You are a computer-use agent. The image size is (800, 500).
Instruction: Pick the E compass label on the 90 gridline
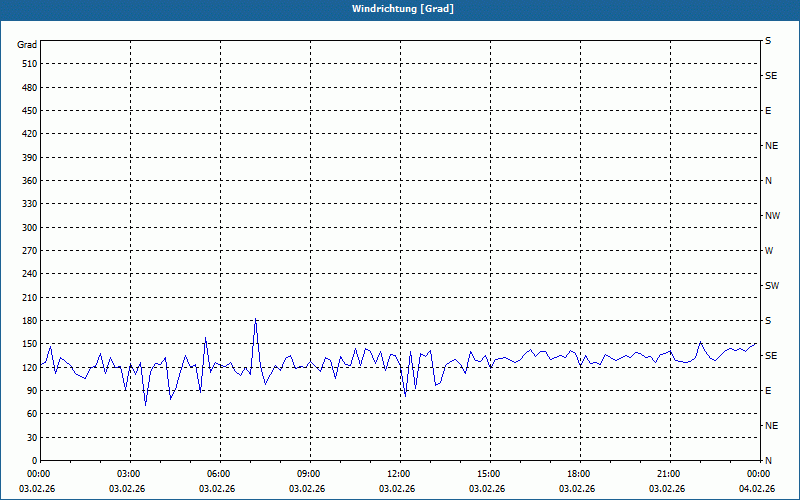click(768, 391)
